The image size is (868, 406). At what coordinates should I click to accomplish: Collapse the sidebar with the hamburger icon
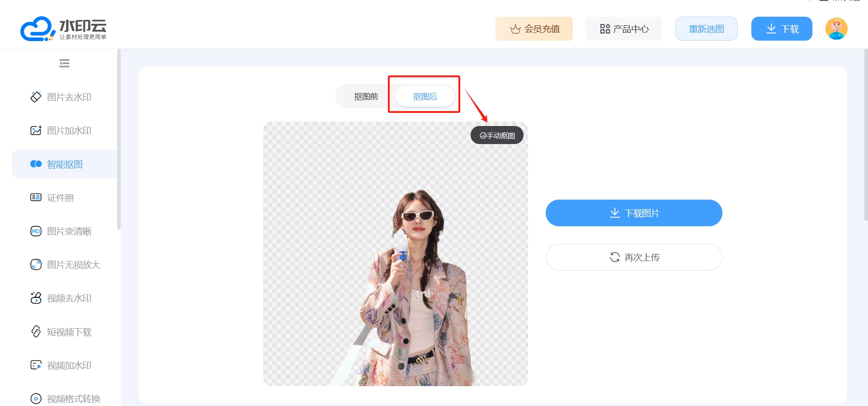click(64, 63)
